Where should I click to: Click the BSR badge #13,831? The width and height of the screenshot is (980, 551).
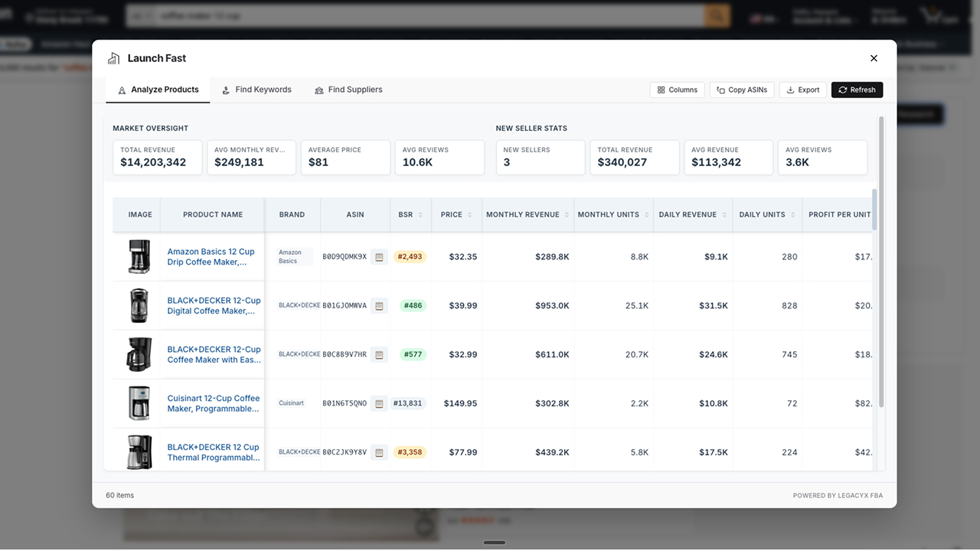[408, 403]
